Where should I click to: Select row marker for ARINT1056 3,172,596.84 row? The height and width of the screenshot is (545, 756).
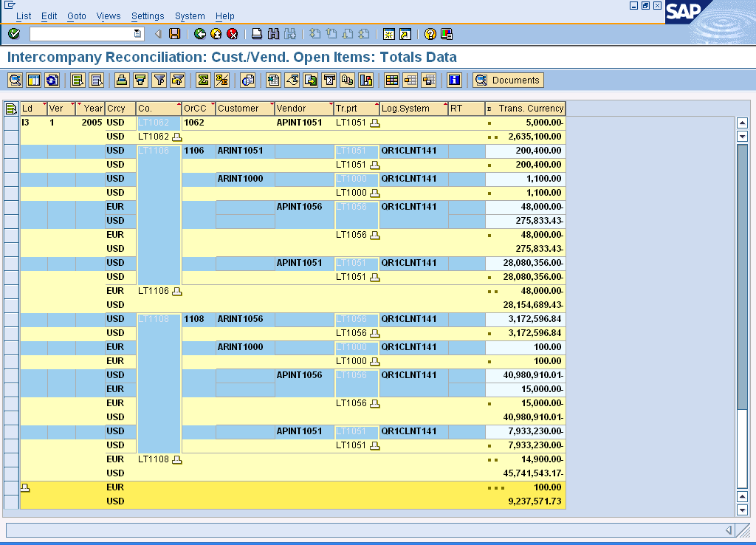point(11,319)
